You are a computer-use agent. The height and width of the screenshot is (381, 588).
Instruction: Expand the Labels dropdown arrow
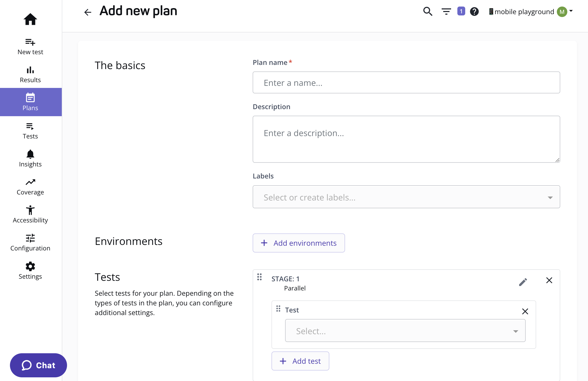(550, 198)
